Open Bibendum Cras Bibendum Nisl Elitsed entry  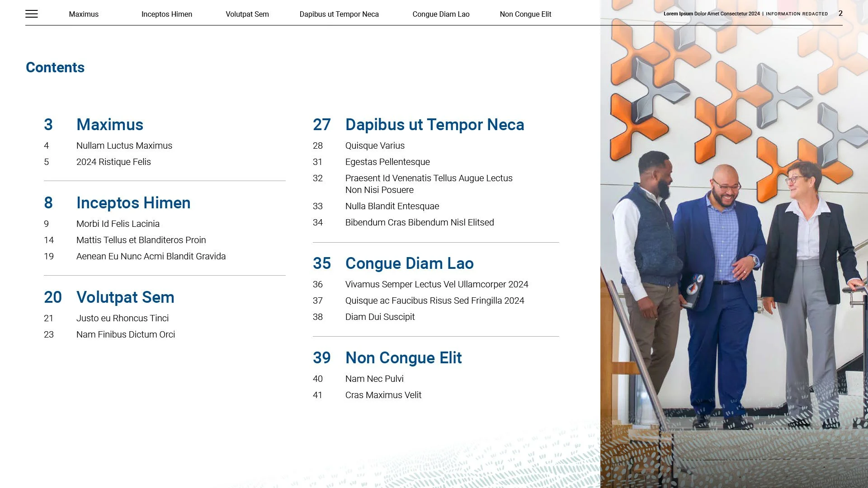point(419,222)
